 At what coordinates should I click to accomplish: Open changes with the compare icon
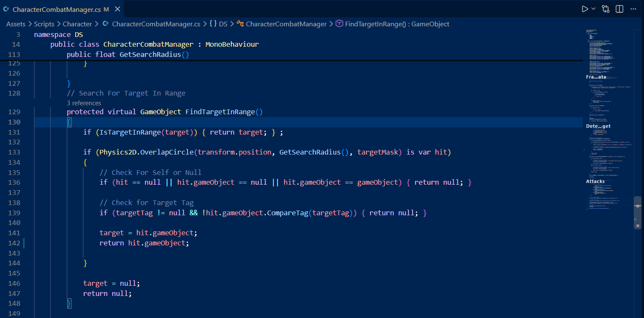[x=606, y=9]
